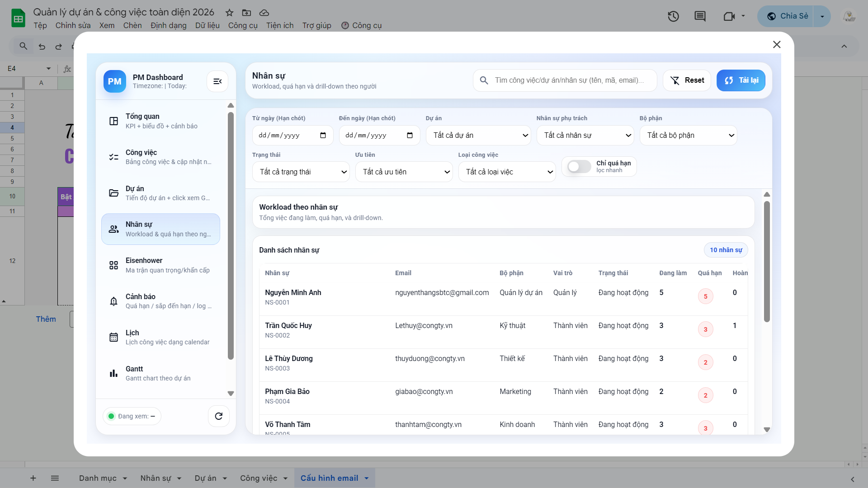This screenshot has height=488, width=868.
Task: Expand Tất cả dự án dropdown
Action: 478,136
